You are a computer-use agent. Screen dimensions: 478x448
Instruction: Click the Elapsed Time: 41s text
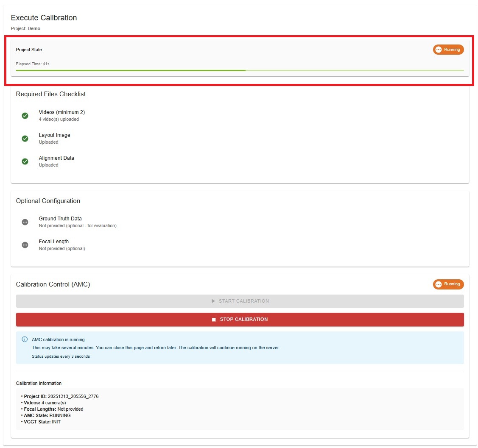pyautogui.click(x=33, y=64)
